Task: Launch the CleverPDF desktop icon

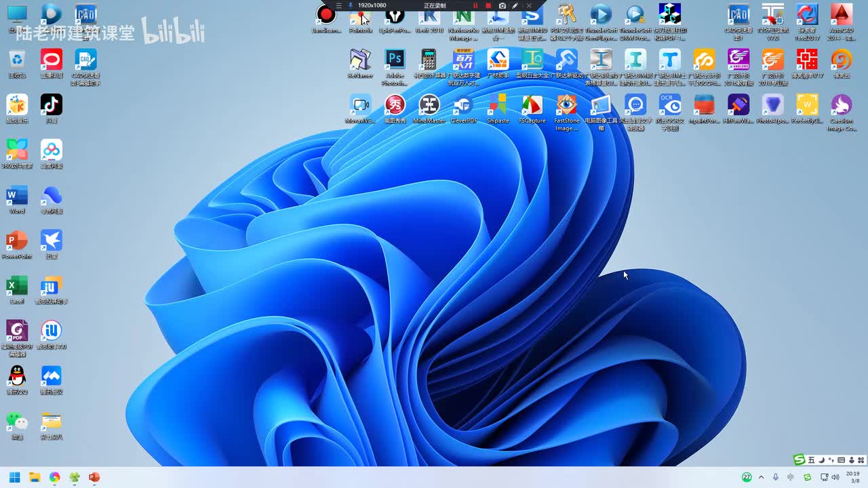Action: coord(464,105)
